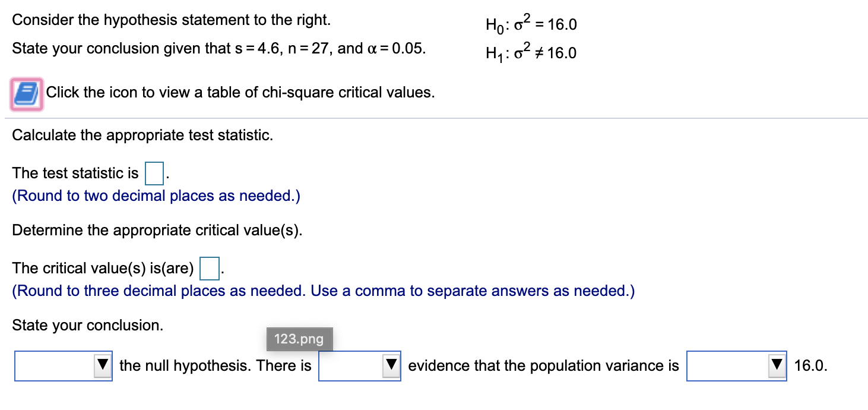Click the 123.png file name label
This screenshot has width=868, height=410.
point(299,339)
